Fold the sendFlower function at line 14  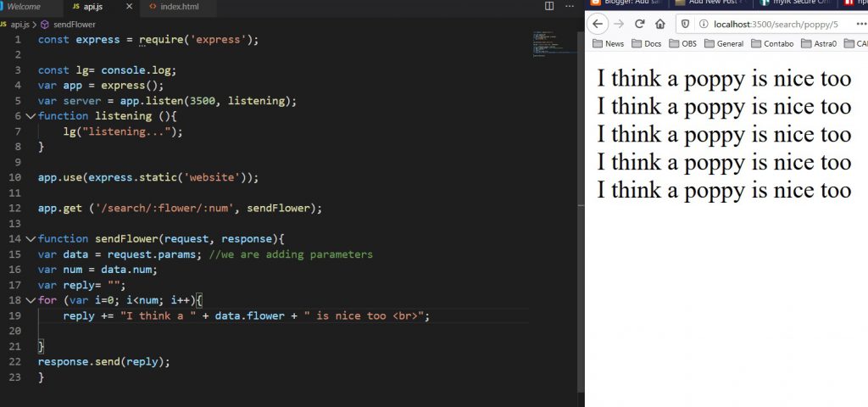[x=31, y=239]
